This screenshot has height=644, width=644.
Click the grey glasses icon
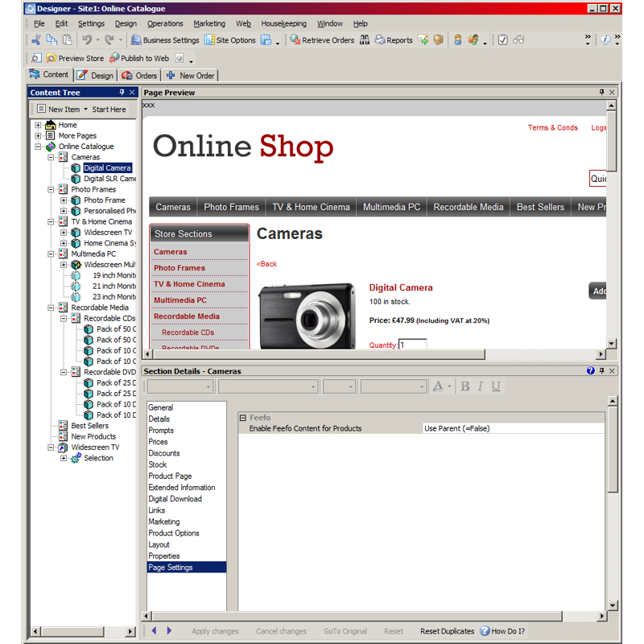click(x=518, y=39)
